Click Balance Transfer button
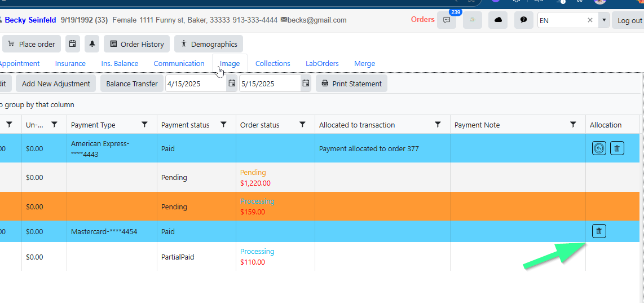Viewport: 644px width, 303px height. [132, 84]
